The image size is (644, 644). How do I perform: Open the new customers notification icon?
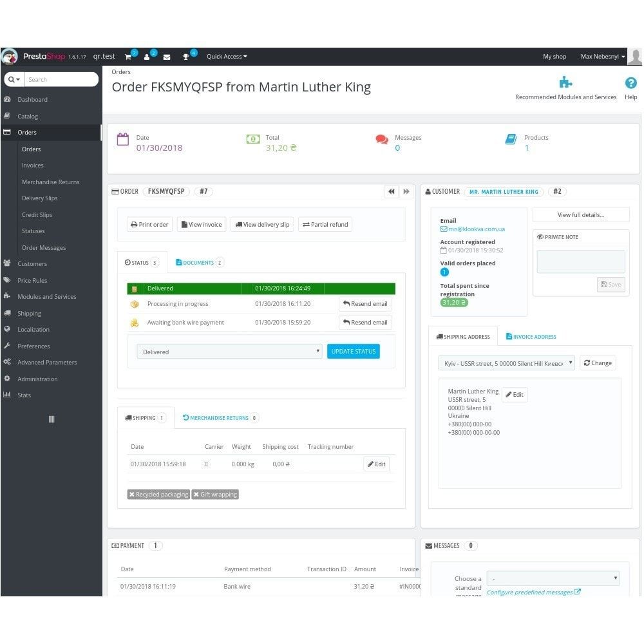tap(147, 57)
